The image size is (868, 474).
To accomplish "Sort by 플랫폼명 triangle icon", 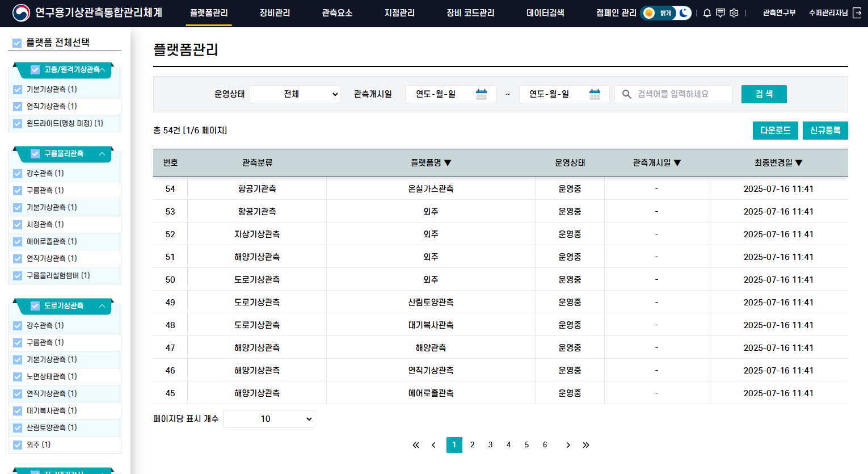I will (448, 163).
